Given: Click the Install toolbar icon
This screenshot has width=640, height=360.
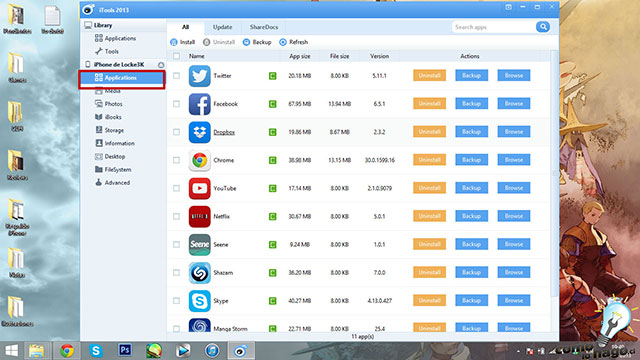Looking at the screenshot, I should [x=174, y=42].
